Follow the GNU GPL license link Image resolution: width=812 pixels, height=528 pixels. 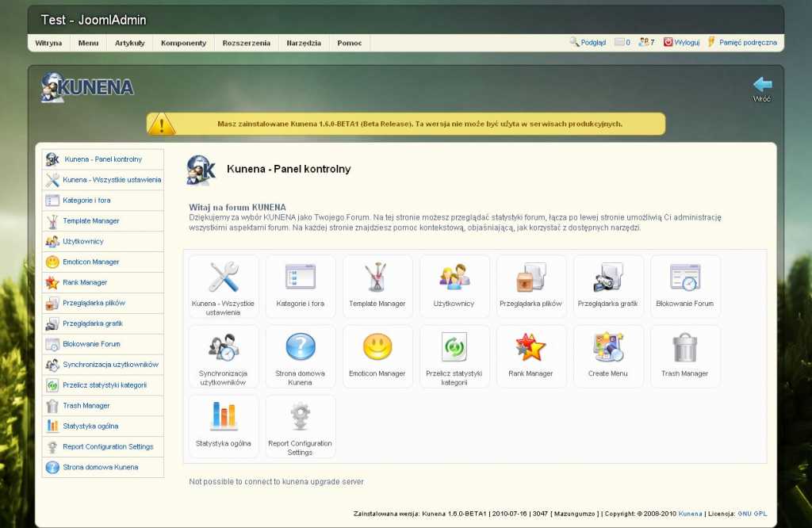(x=752, y=514)
